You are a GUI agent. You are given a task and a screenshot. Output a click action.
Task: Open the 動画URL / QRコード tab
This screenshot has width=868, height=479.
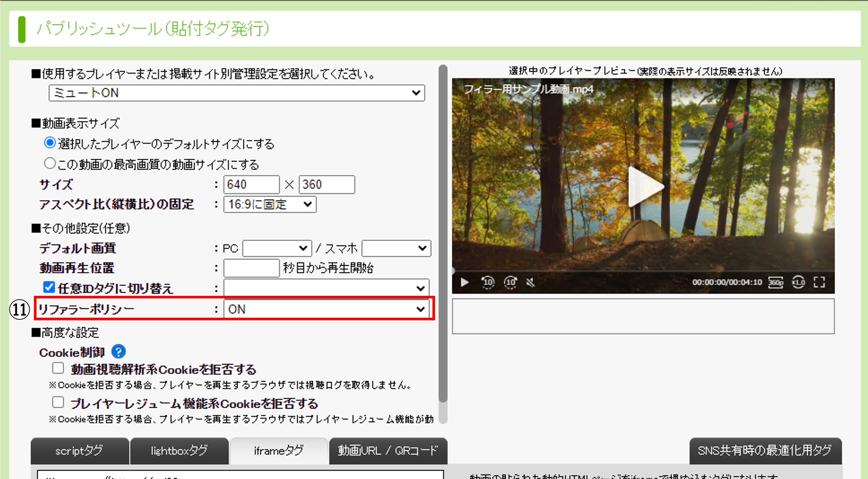[x=388, y=450]
